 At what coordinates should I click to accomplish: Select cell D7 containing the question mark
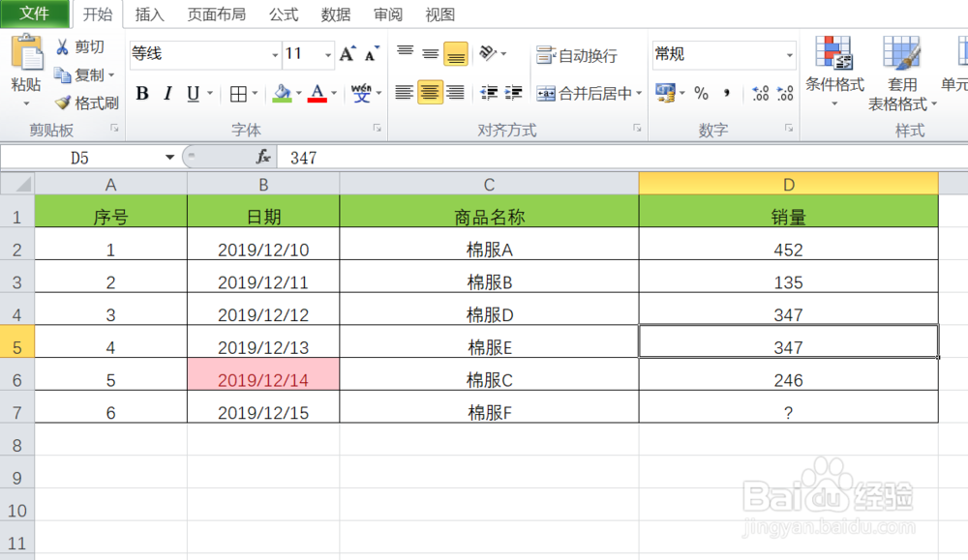pyautogui.click(x=789, y=413)
